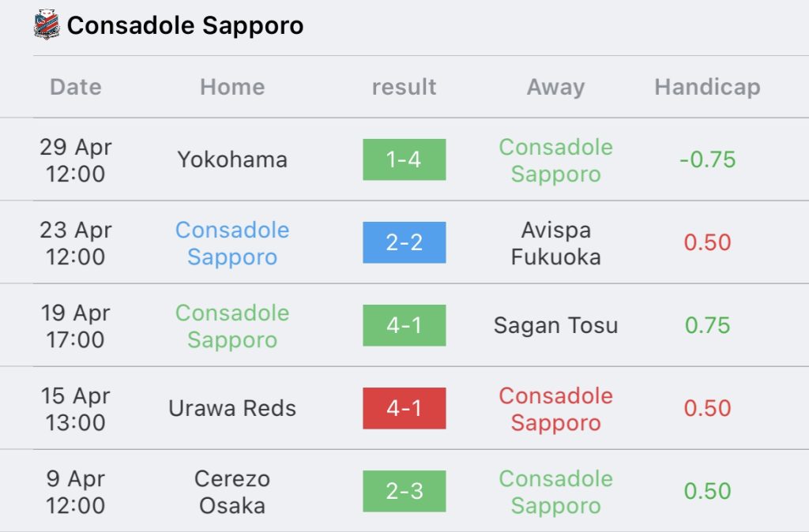Click the 0.75 handicap value
The width and height of the screenshot is (809, 532).
(707, 325)
